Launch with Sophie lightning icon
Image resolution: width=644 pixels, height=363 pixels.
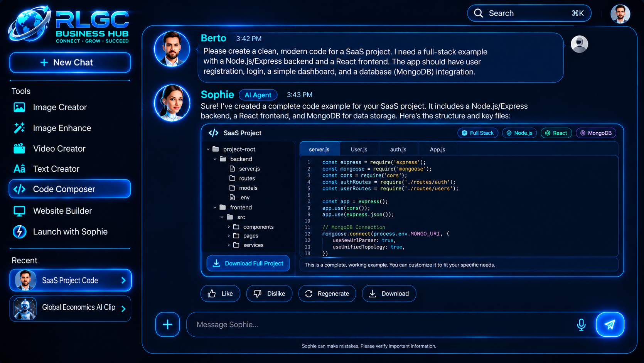point(20,231)
